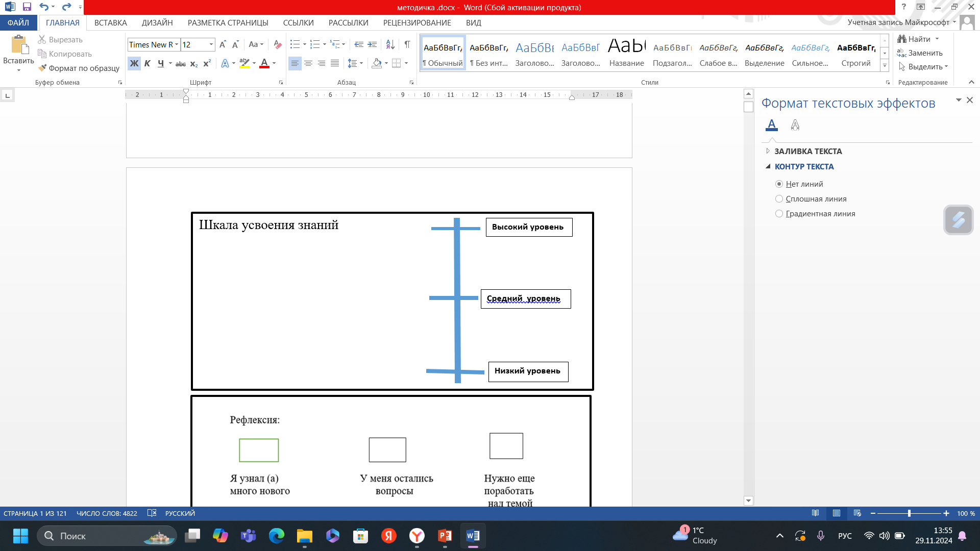Click the Format Painter brush icon
Viewport: 980px width, 551px height.
click(x=42, y=68)
